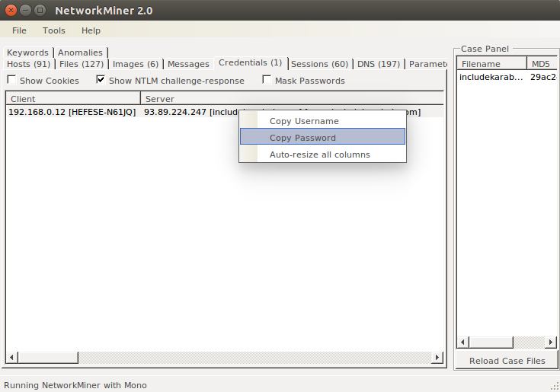
Task: Switch to the Messages tab
Action: tap(189, 64)
